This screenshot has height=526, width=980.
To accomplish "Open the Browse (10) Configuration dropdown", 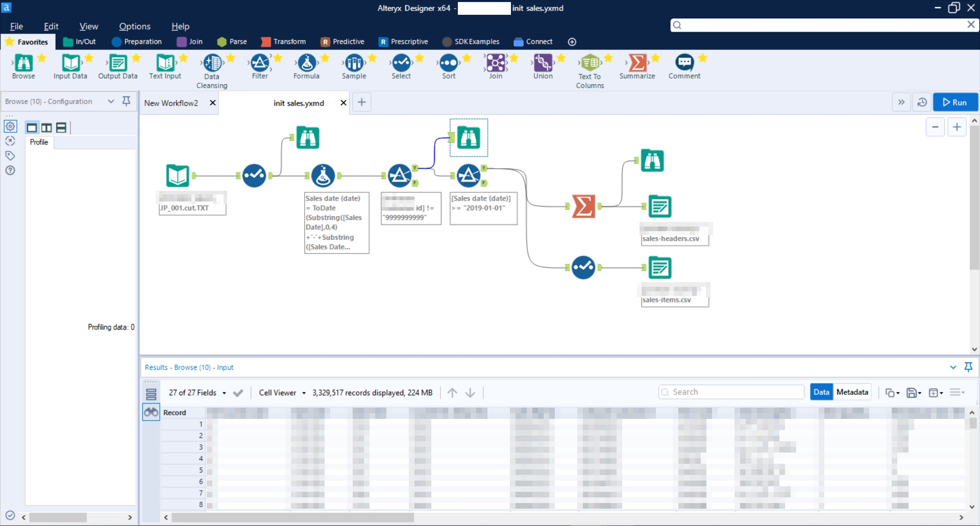I will (111, 102).
